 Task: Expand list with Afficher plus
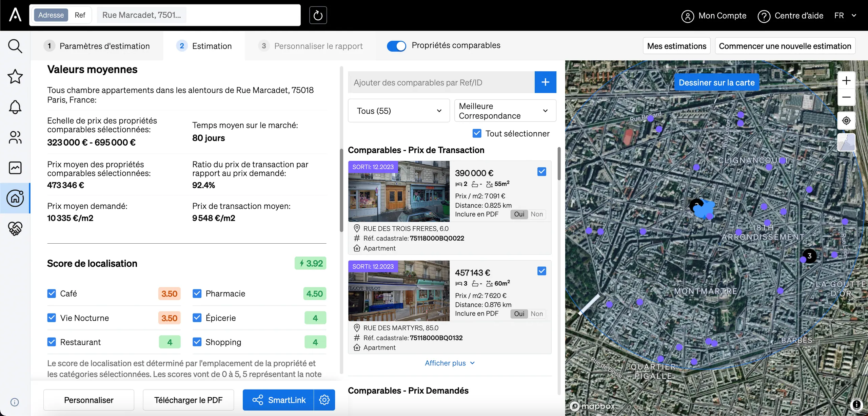tap(450, 363)
